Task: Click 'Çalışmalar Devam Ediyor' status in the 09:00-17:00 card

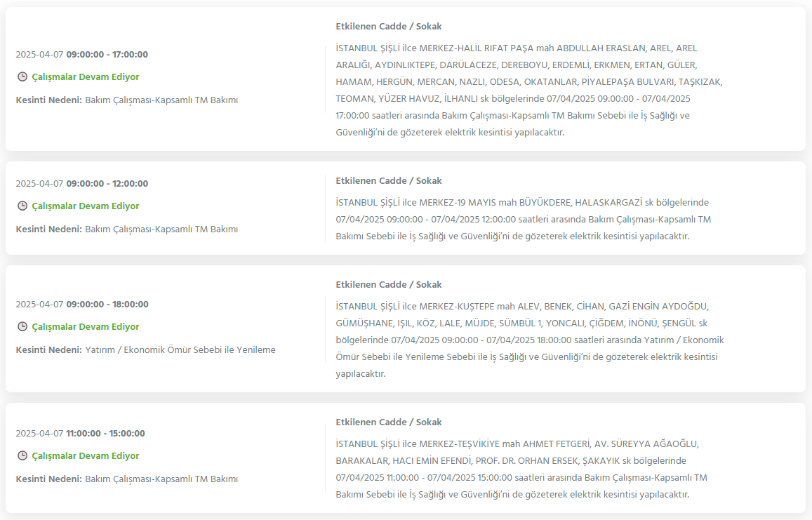Action: [86, 76]
